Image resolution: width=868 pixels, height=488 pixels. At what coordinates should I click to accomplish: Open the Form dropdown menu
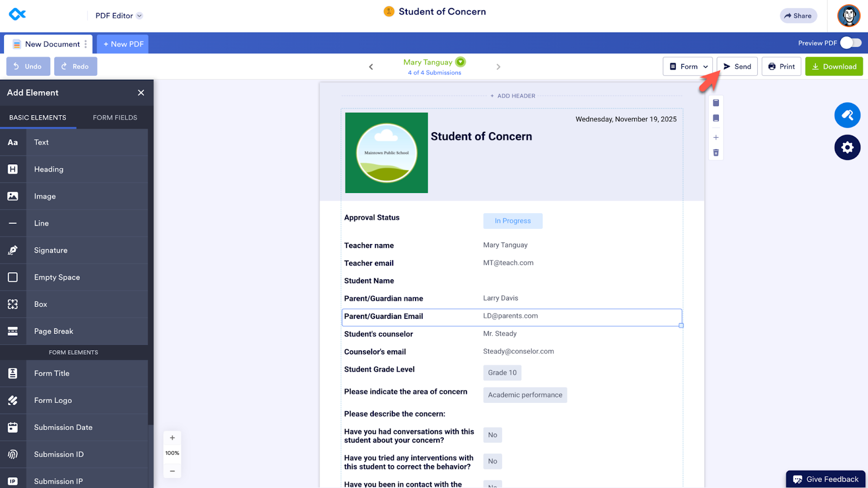click(x=687, y=66)
